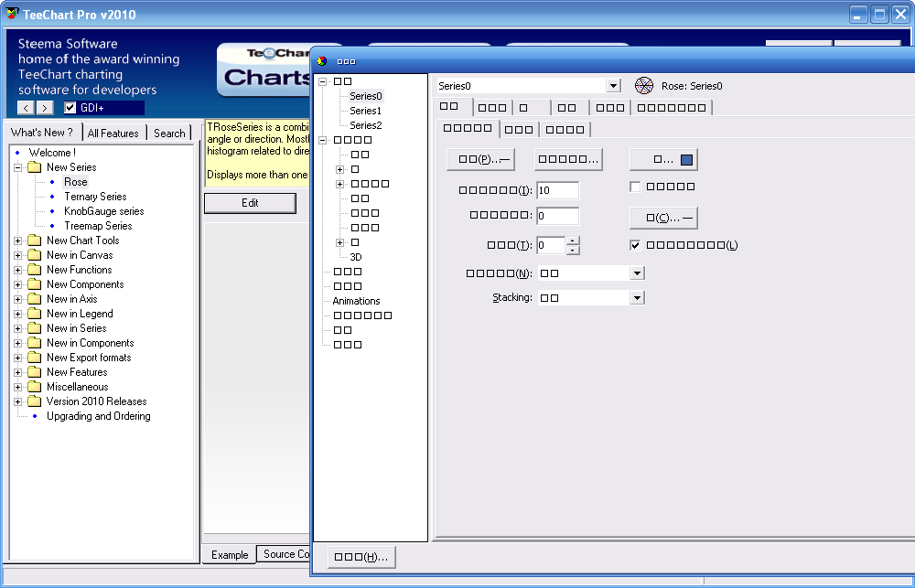
Task: Expand the New in Canvas node
Action: pyautogui.click(x=18, y=255)
